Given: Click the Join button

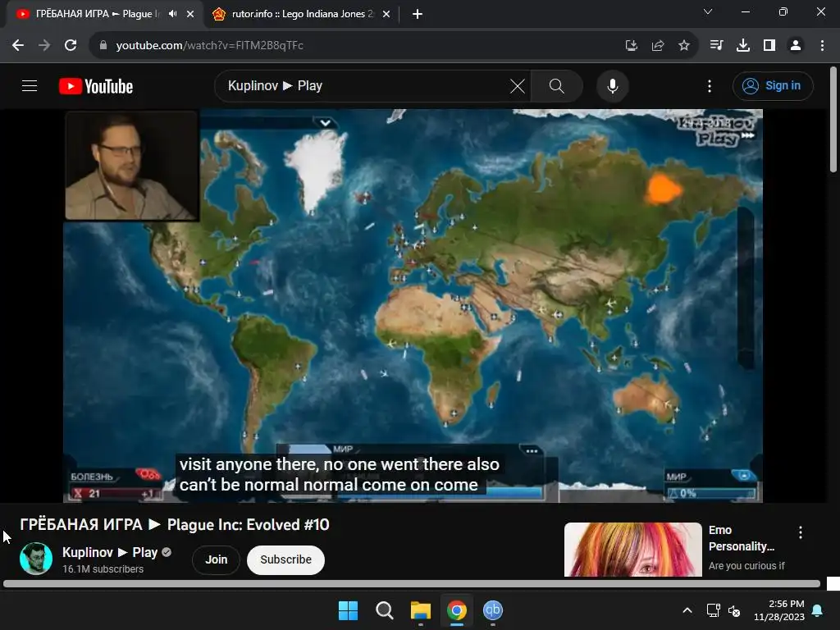Looking at the screenshot, I should click(x=217, y=559).
